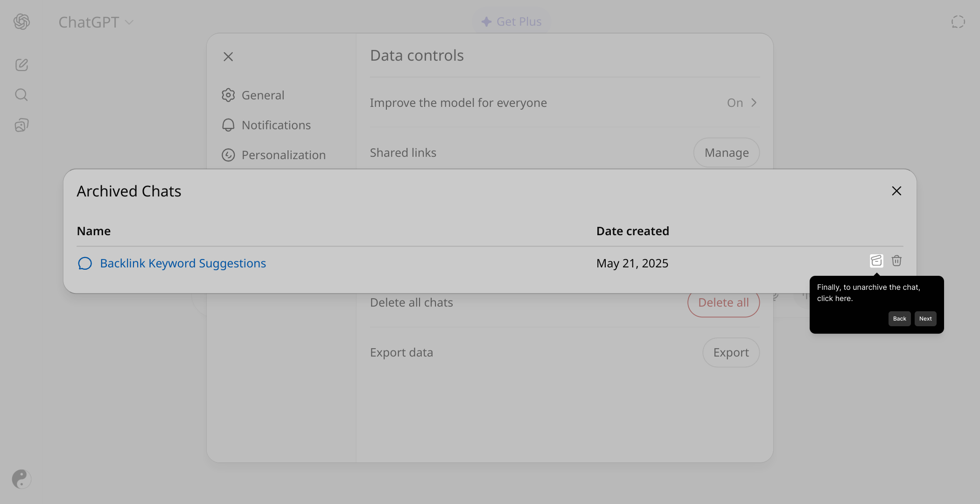Delete the Backlink Keyword Suggestions chat via trash icon

(896, 260)
